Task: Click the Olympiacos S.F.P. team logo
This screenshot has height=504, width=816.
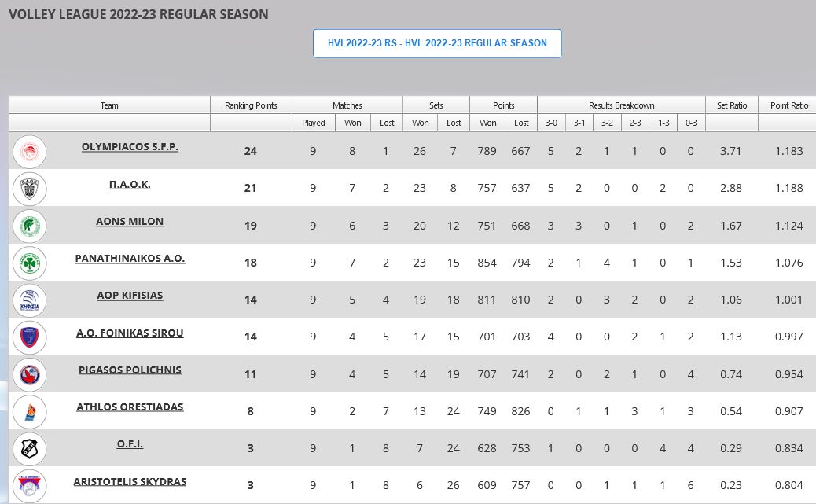Action: click(30, 151)
